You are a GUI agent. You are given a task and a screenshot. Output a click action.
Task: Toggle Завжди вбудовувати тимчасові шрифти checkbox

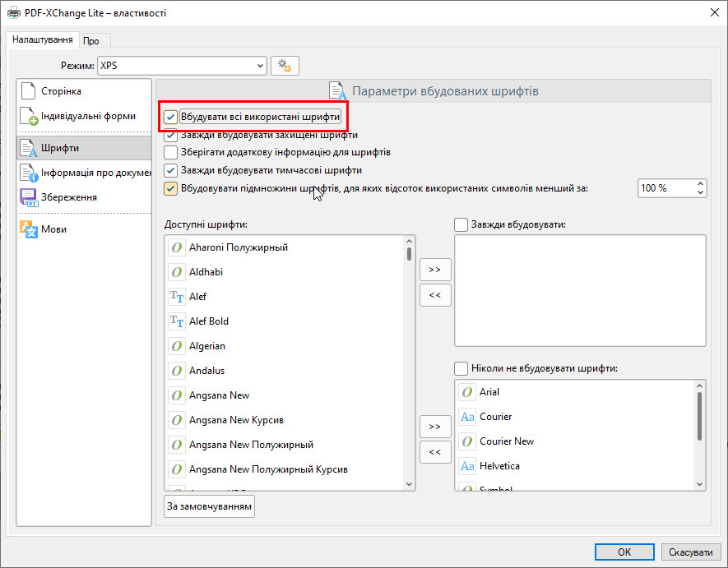pos(170,170)
